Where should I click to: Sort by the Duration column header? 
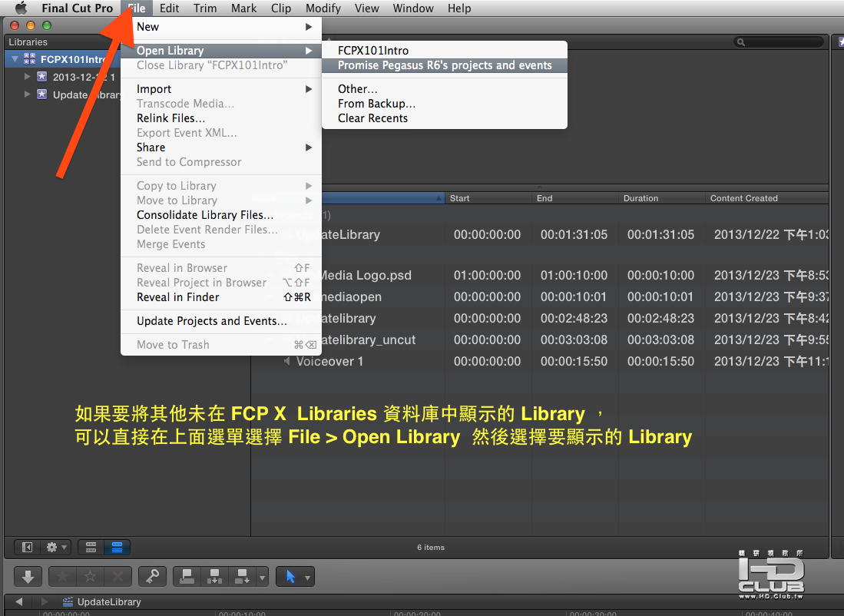click(661, 198)
